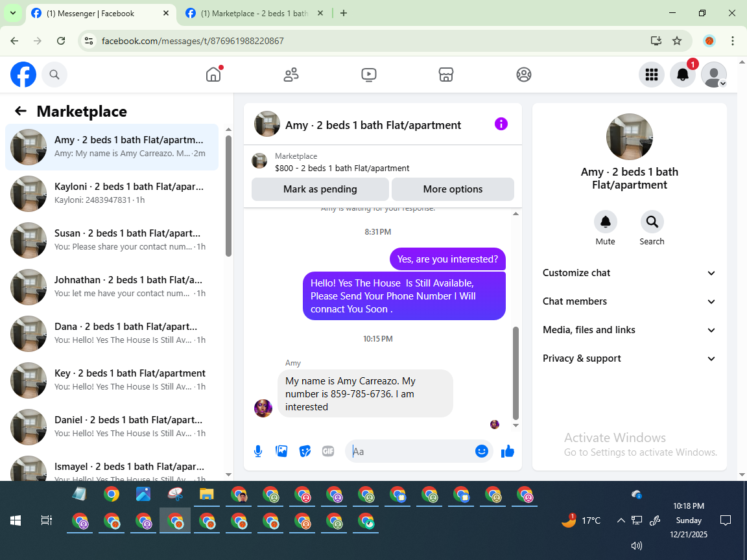The image size is (747, 560).
Task: Select the Johnathan conversation
Action: point(112,286)
